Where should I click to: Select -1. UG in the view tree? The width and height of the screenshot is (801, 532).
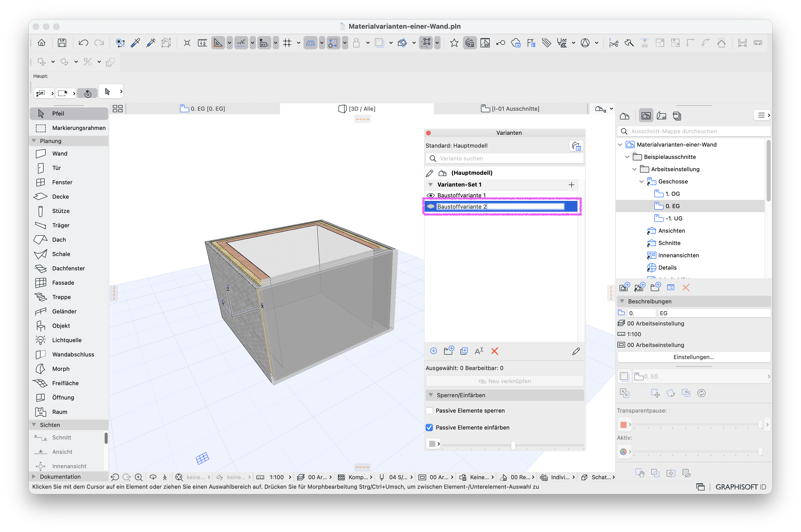(x=674, y=219)
